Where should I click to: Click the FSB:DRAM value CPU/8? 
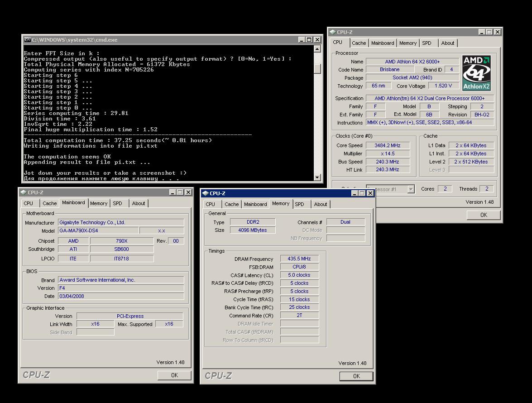coord(299,267)
